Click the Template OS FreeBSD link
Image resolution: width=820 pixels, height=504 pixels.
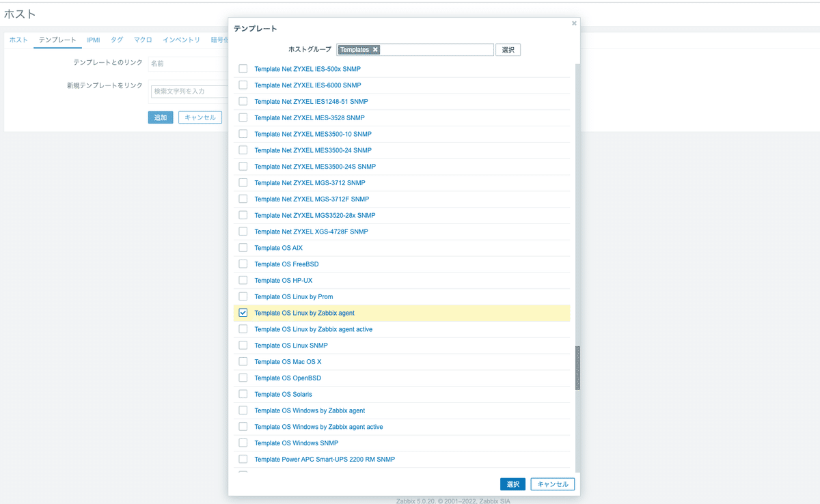coord(286,264)
